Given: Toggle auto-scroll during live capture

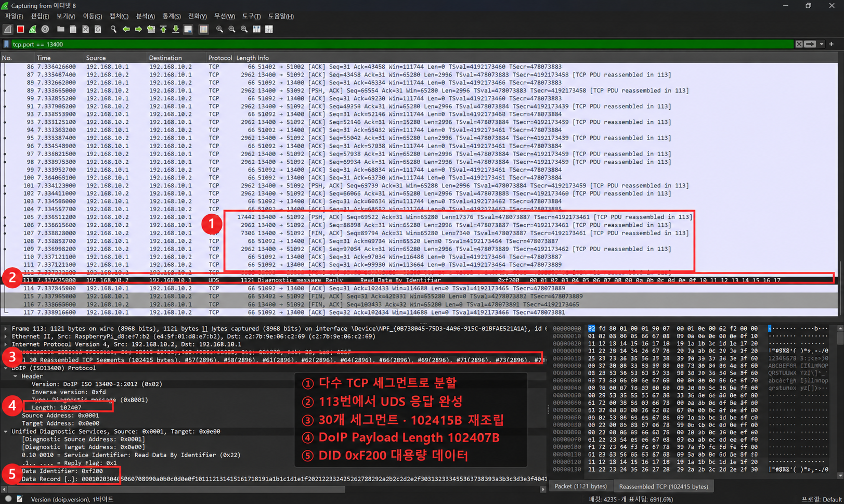Looking at the screenshot, I should click(188, 30).
